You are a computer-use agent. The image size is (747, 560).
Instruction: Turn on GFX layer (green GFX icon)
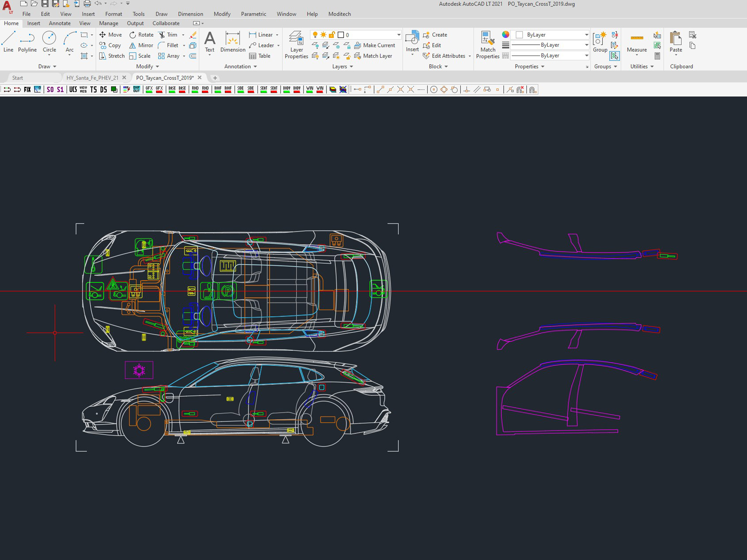(x=149, y=90)
